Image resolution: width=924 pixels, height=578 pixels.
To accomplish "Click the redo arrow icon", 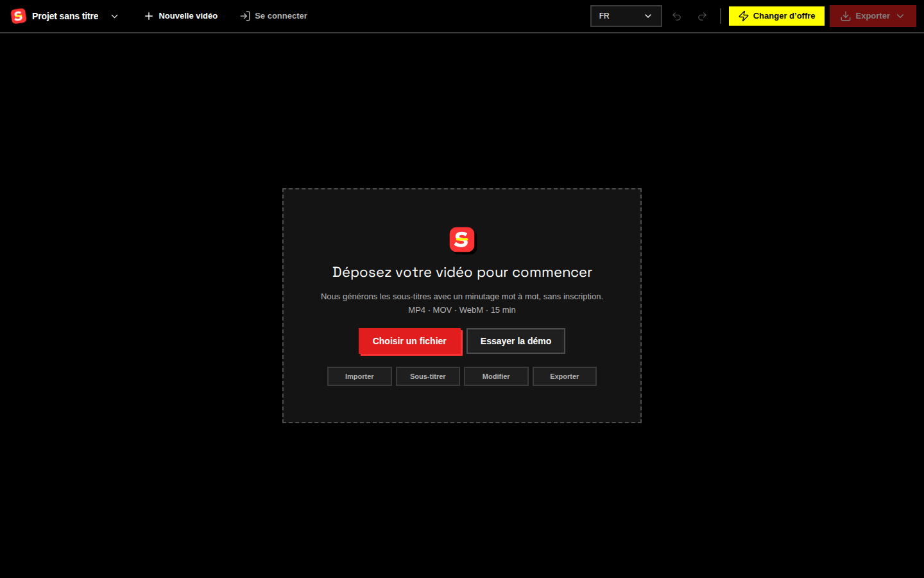I will click(702, 16).
